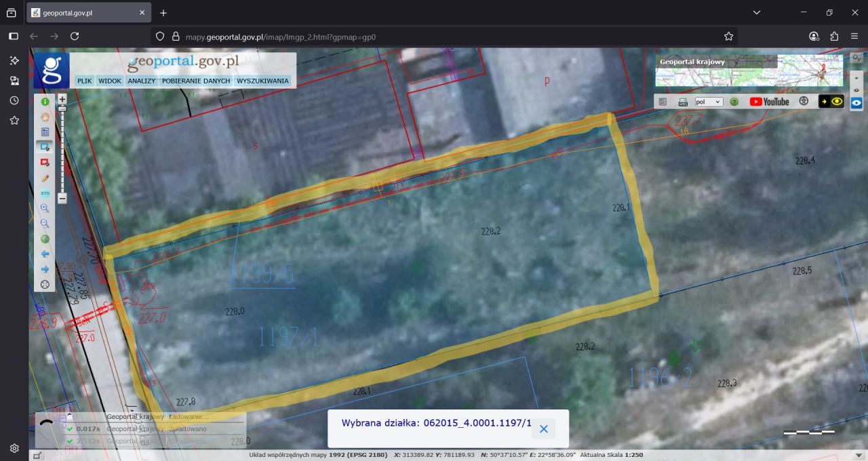Click the green info identify tool

click(45, 102)
